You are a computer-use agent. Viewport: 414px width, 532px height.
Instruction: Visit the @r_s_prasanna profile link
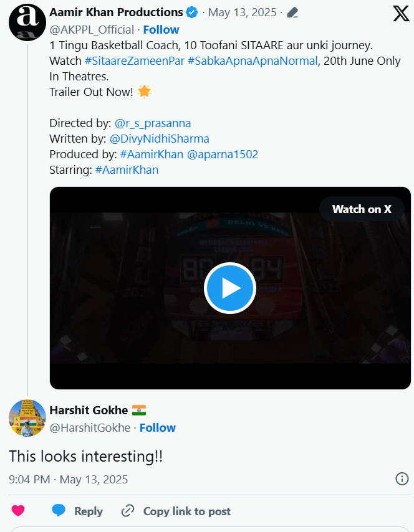(x=153, y=123)
